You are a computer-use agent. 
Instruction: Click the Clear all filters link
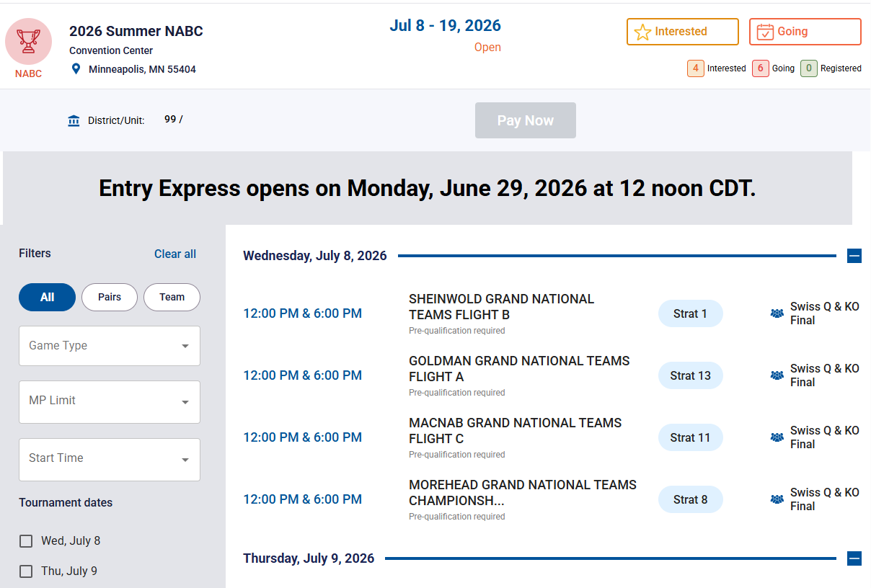point(175,254)
